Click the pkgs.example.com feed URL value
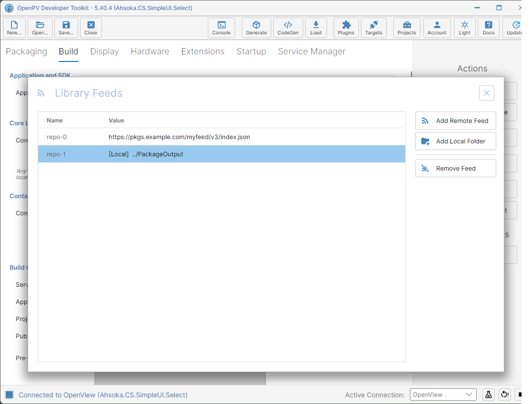This screenshot has height=404, width=532. [x=179, y=137]
